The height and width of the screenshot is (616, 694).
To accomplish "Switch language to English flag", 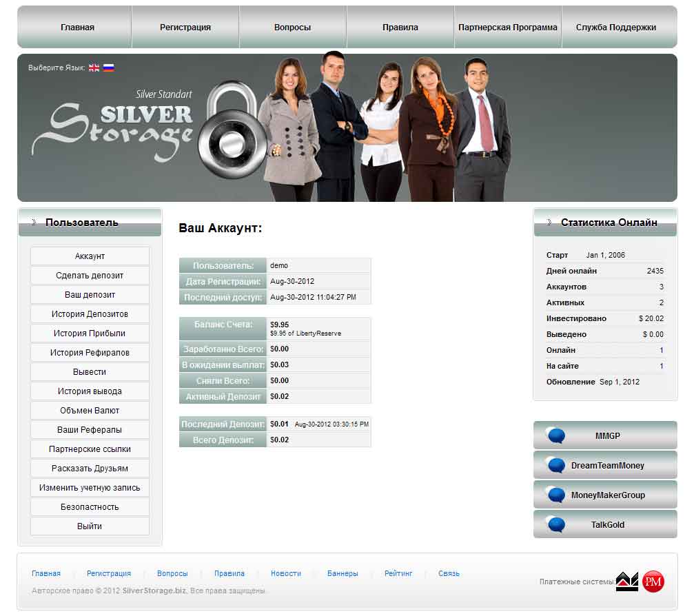I will [x=94, y=68].
